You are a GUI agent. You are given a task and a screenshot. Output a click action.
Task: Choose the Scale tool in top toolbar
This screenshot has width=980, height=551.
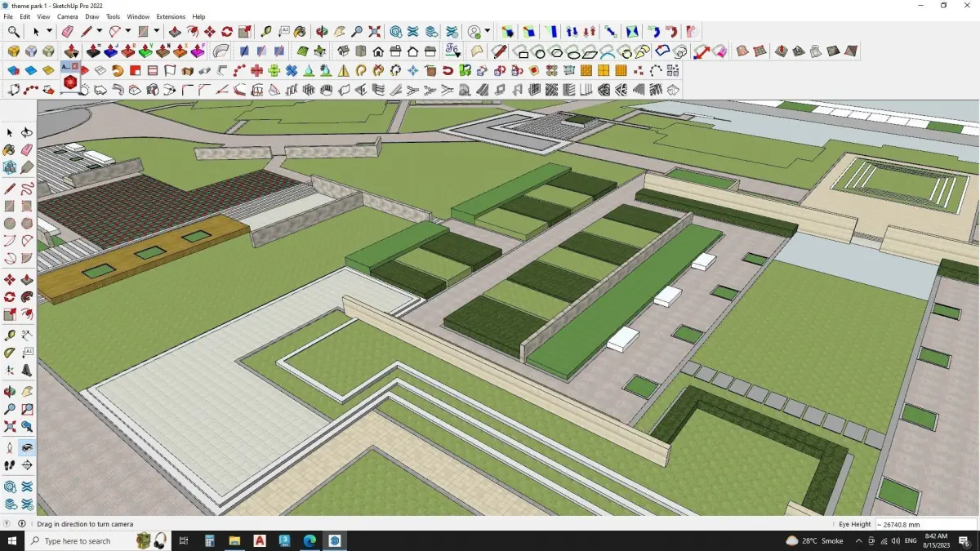pos(244,32)
